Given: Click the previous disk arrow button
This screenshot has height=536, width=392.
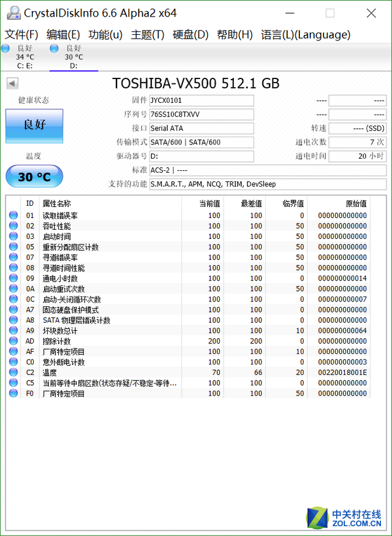Looking at the screenshot, I should click(x=12, y=83).
